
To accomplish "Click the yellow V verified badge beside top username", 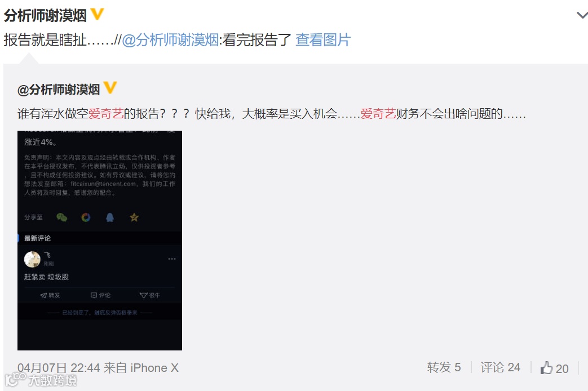I will 98,14.
